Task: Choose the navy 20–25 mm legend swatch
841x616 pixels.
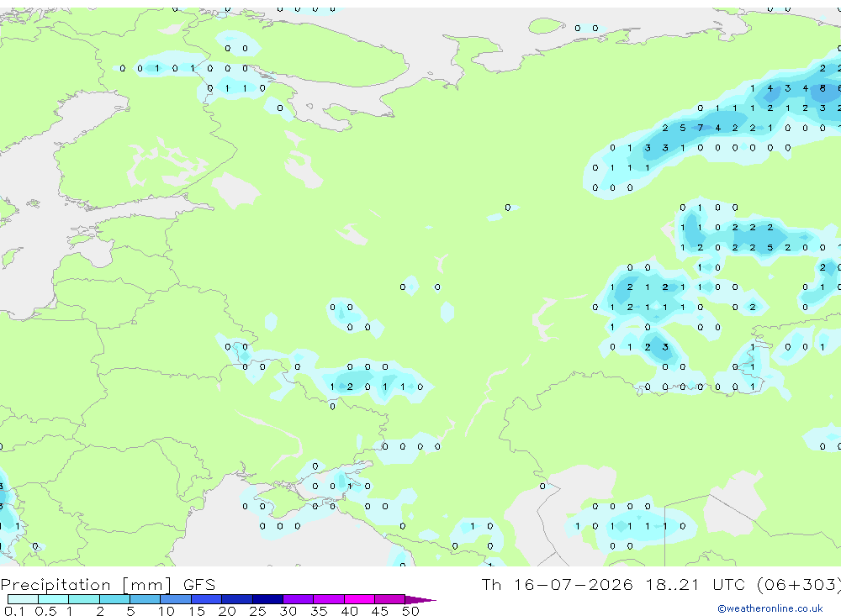Action: click(x=237, y=599)
